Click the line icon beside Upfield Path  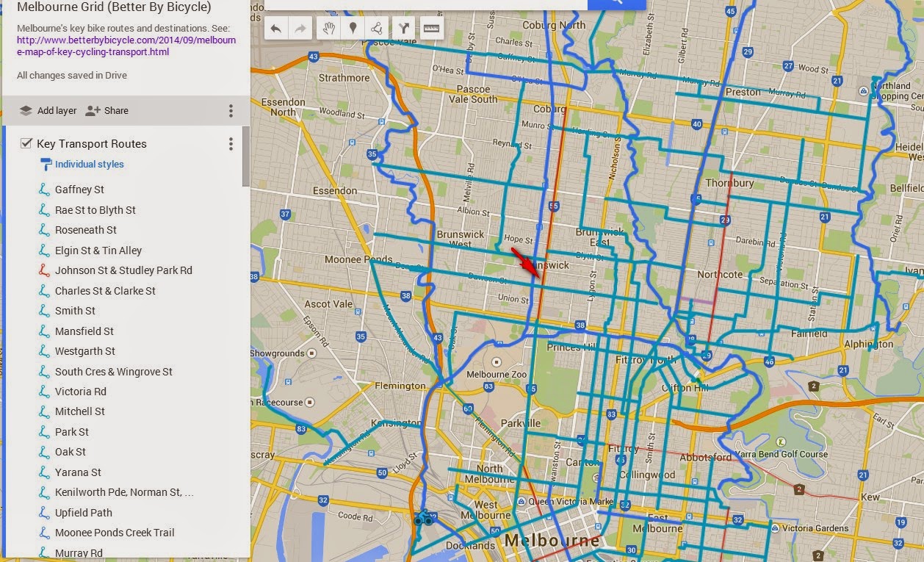pyautogui.click(x=44, y=513)
